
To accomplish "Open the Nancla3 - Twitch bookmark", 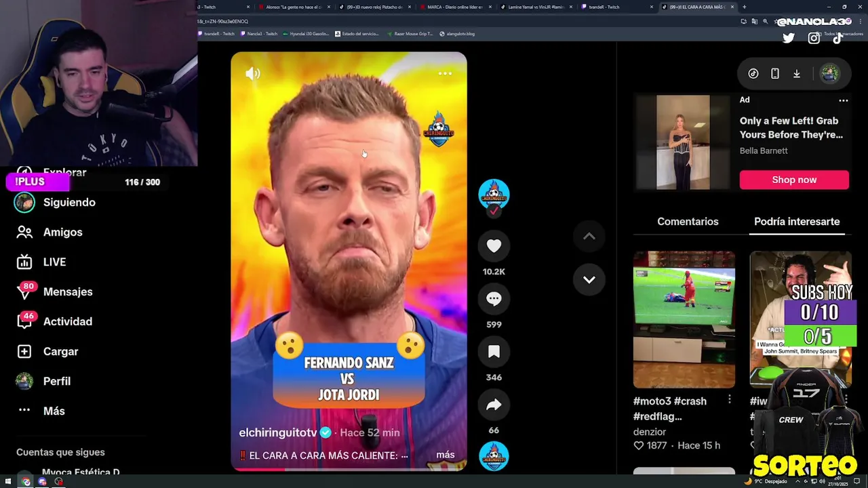I will click(258, 33).
